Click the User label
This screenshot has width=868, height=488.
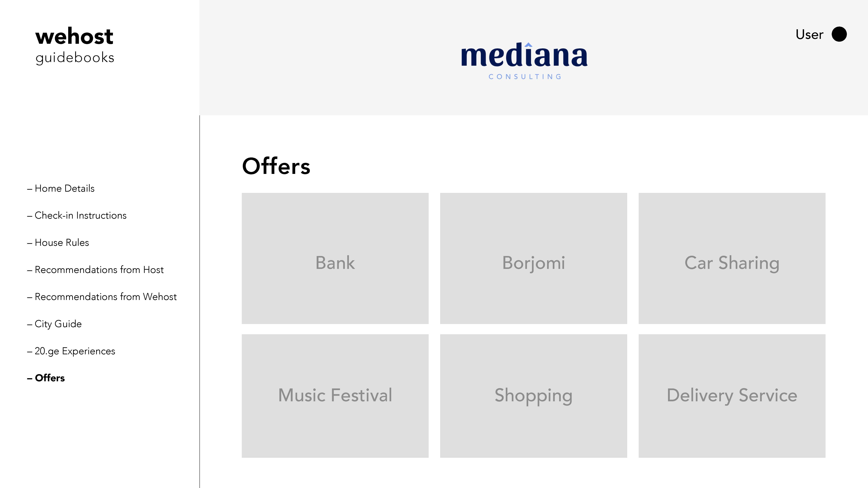coord(809,35)
